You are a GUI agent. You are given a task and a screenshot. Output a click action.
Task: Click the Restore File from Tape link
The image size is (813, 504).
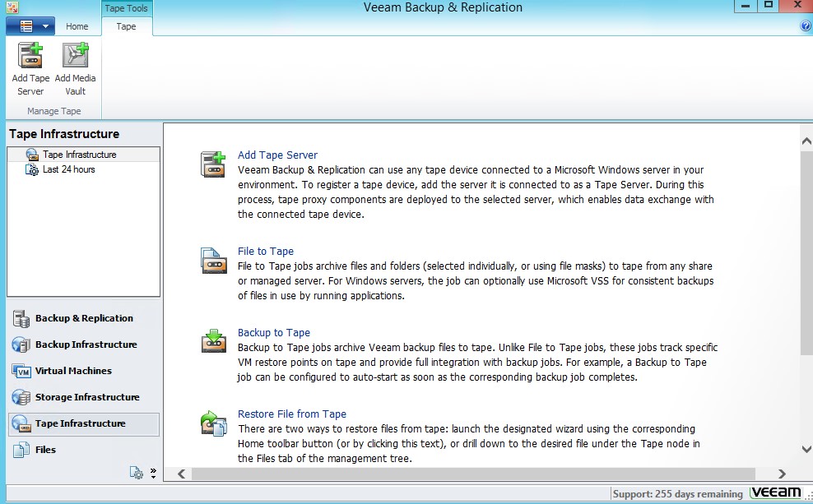point(292,414)
